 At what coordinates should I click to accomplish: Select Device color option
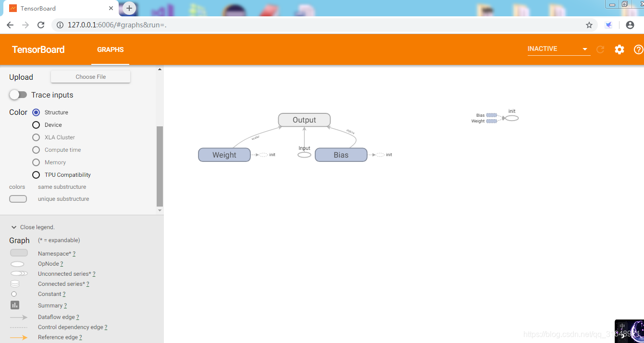[x=36, y=125]
